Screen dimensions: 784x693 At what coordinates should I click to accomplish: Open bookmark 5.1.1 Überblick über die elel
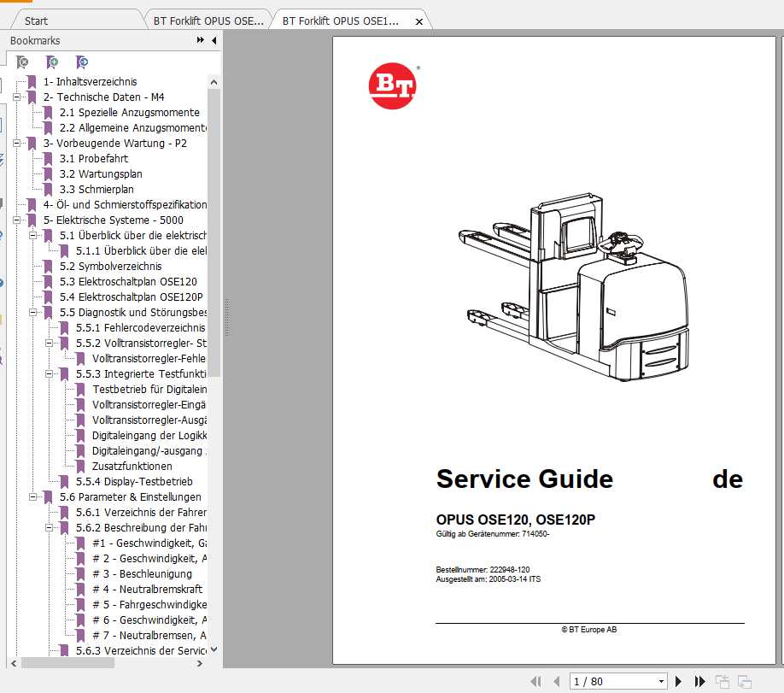tap(142, 250)
